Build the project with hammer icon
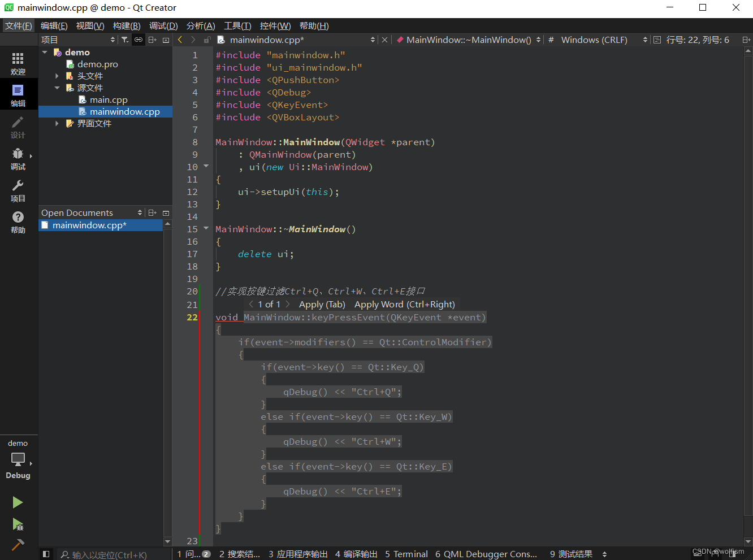Screen dimensions: 753x560 [18, 545]
